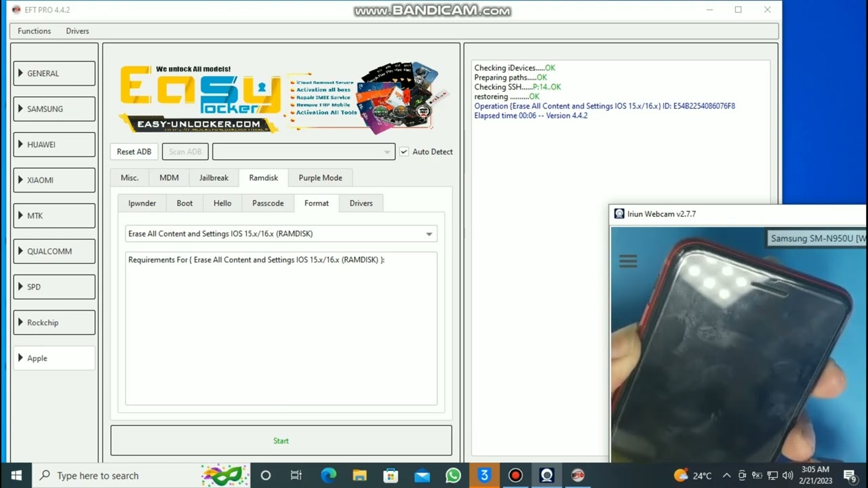The image size is (868, 488).
Task: Switch to the Bandicam recorder taskbar icon
Action: pos(515,475)
